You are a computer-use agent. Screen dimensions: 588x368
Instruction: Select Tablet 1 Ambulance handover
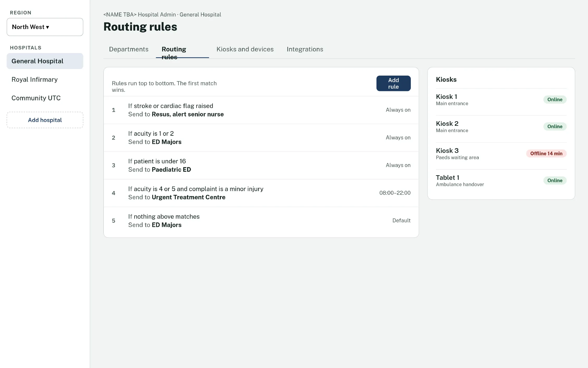click(x=501, y=183)
